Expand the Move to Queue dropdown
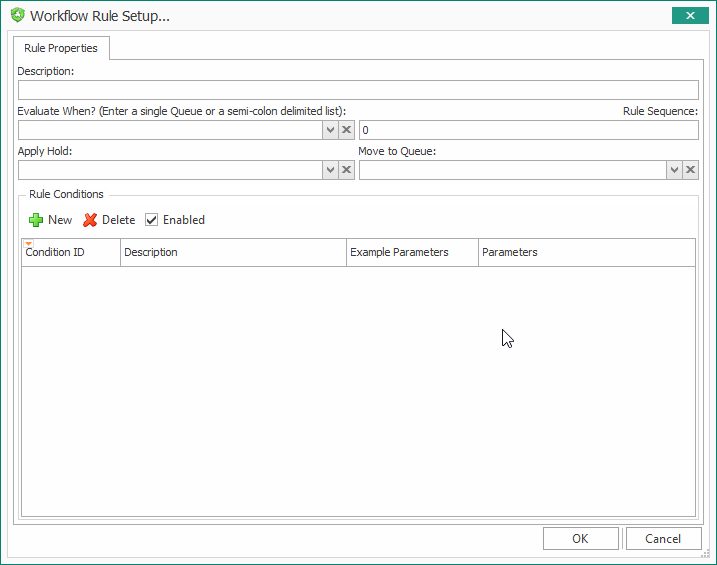This screenshot has height=565, width=717. point(674,170)
